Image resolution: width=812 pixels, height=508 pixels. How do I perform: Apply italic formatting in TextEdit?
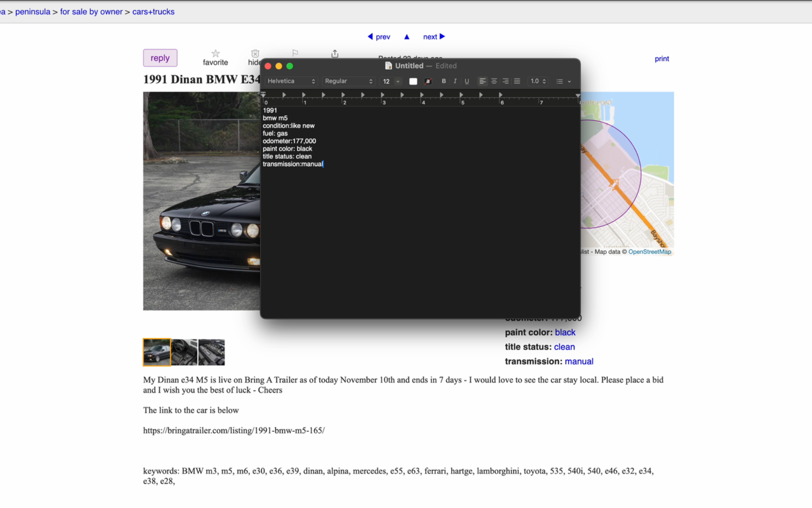[x=455, y=81]
